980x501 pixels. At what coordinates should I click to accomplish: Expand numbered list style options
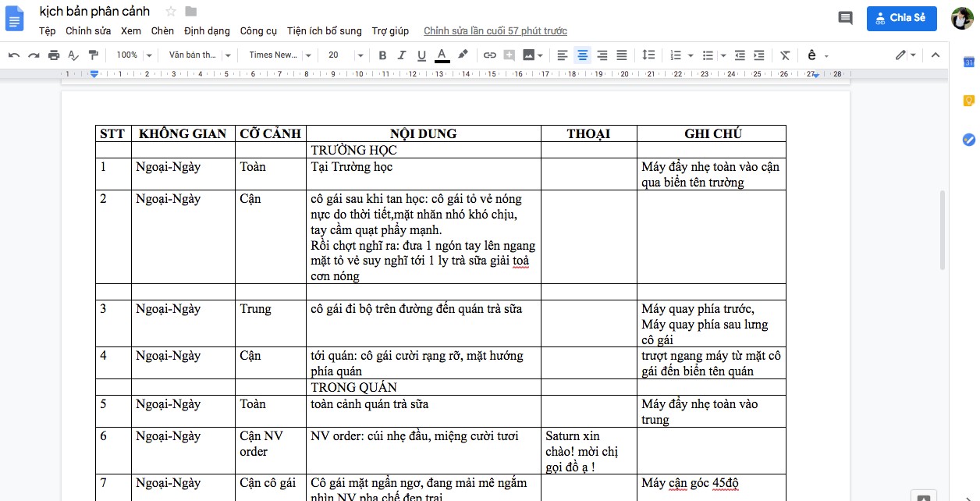691,55
